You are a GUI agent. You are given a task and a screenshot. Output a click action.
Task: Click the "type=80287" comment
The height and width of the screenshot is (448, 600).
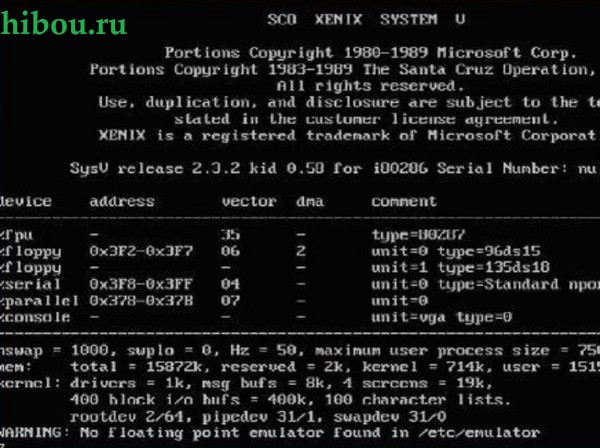coord(418,235)
